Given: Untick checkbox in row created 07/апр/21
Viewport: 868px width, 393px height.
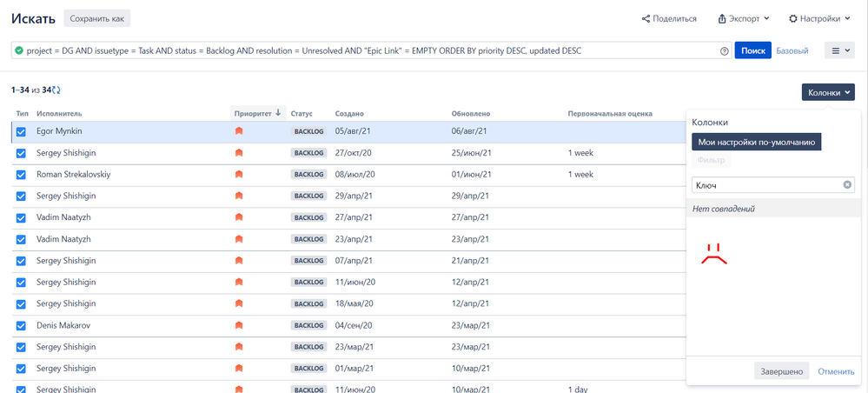Looking at the screenshot, I should [x=21, y=261].
